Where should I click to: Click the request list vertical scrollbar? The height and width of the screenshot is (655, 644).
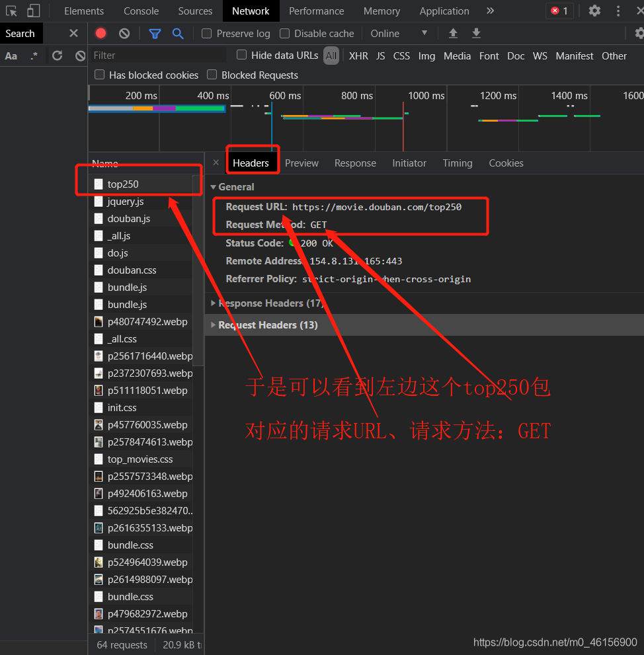198,270
